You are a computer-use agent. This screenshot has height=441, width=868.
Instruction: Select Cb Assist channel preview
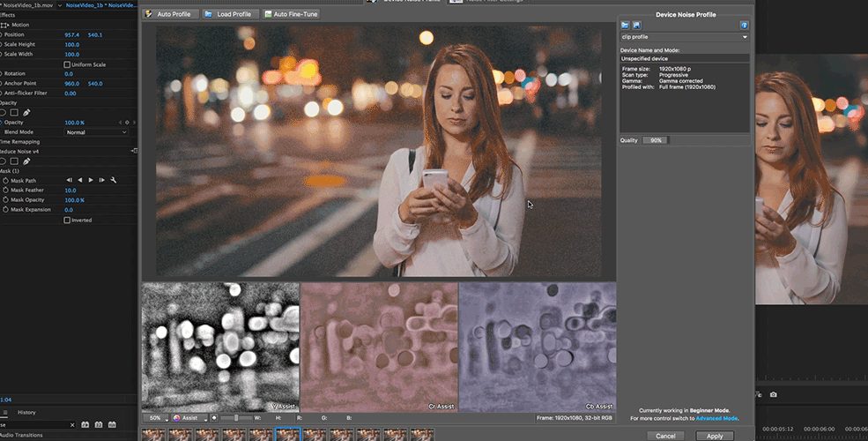[538, 348]
